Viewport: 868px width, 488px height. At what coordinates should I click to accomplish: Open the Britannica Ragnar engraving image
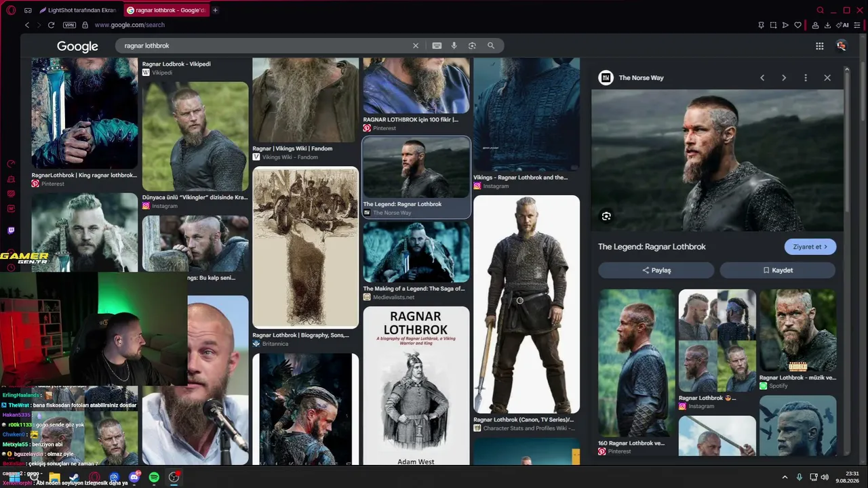point(305,247)
